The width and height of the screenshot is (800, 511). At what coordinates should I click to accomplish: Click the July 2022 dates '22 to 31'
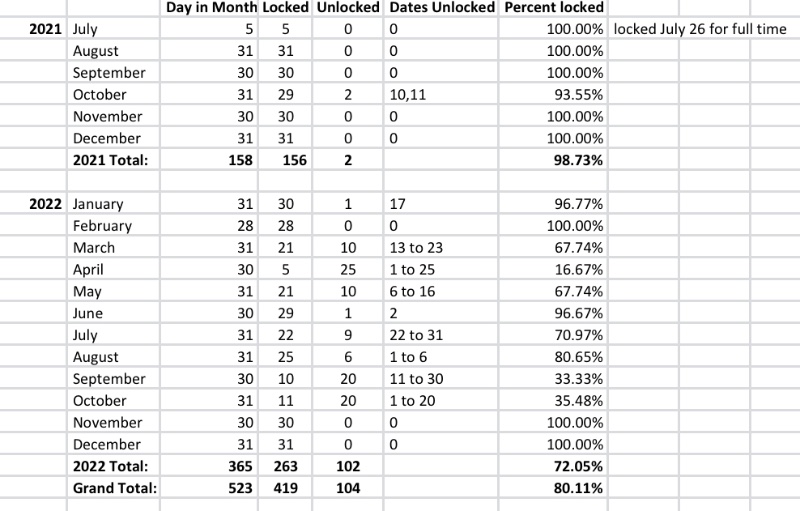[x=441, y=335]
